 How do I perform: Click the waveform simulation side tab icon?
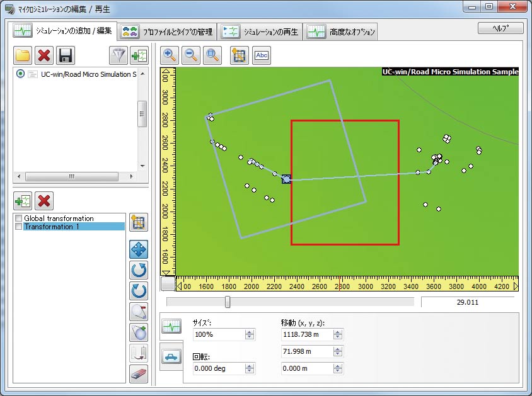[171, 326]
